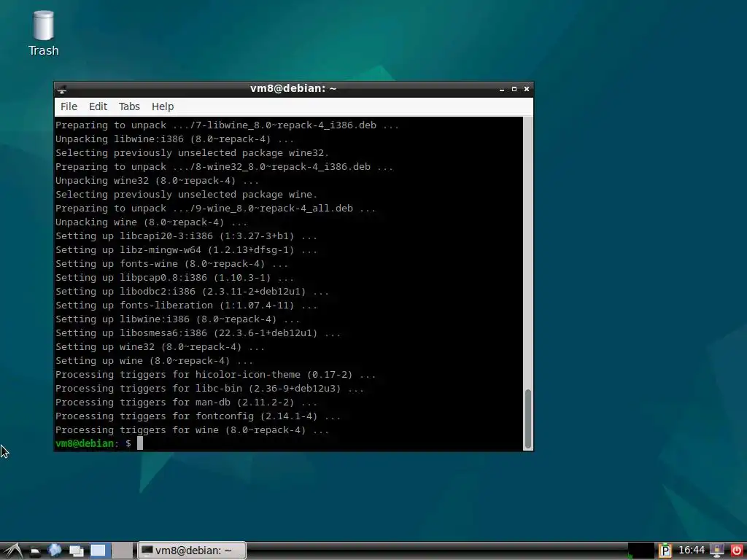Click the line 'Setting up libosmesa6:i386'
The height and width of the screenshot is (560, 747).
click(x=198, y=333)
